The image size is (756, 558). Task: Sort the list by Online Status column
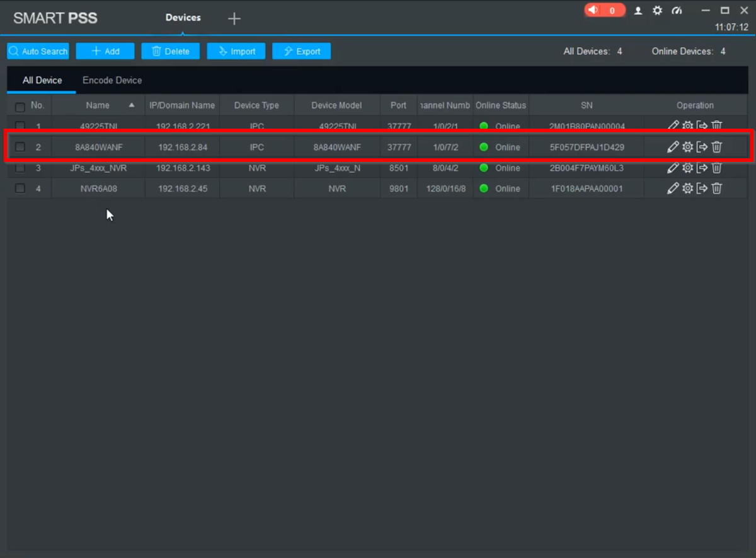pos(501,105)
